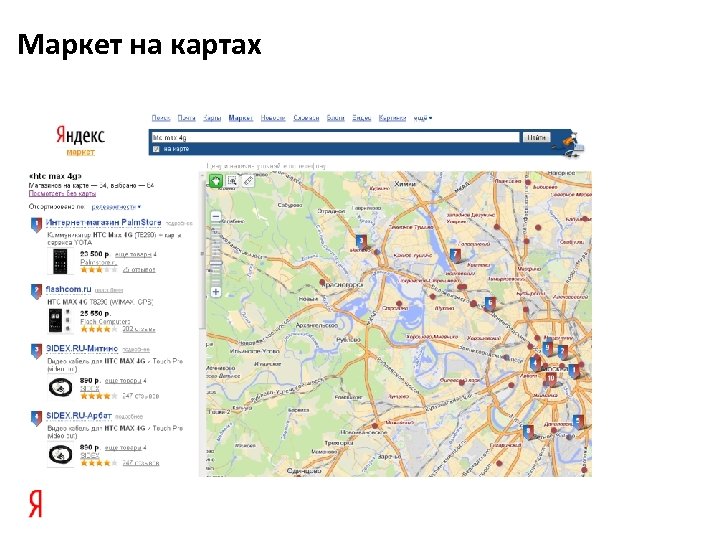720x540 pixels.
Task: Click map marker number 1
Action: click(x=574, y=370)
